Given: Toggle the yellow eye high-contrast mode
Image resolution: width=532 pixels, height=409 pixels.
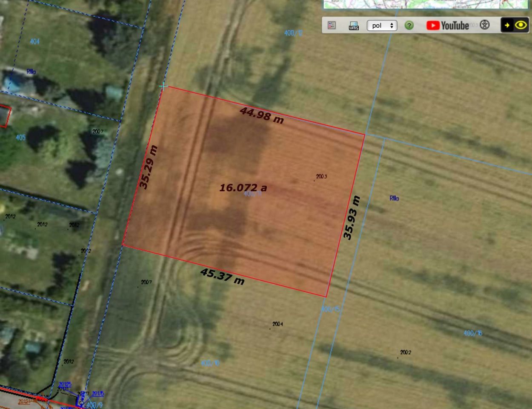Looking at the screenshot, I should click(521, 25).
